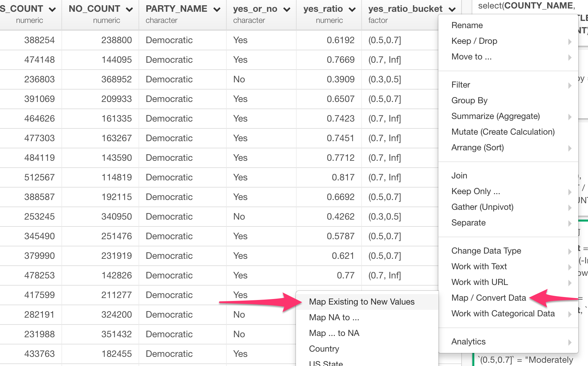Select Map Existing to New Values
The image size is (588, 366).
362,302
